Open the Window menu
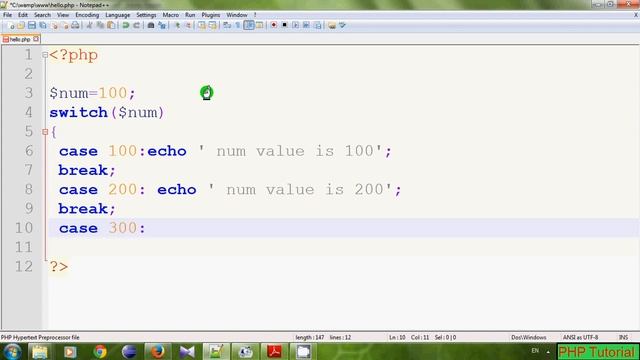The height and width of the screenshot is (360, 640). [237, 15]
